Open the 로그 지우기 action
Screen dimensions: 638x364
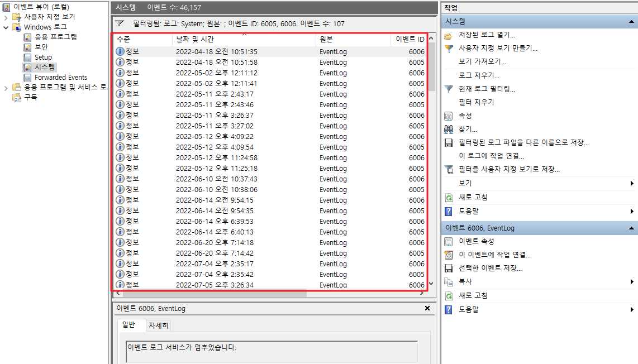479,75
